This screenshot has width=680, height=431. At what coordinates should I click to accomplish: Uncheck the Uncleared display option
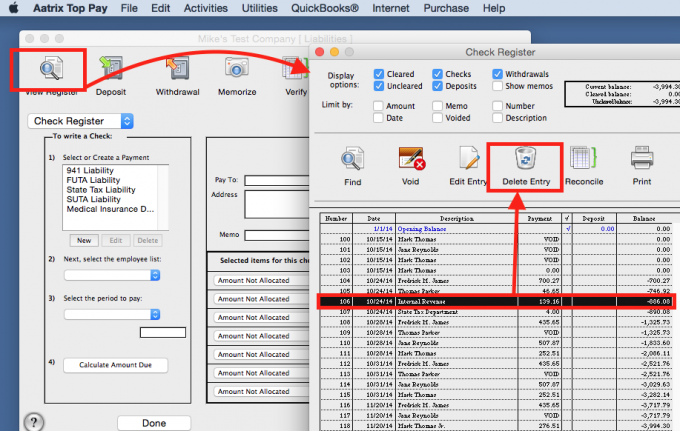pos(379,86)
